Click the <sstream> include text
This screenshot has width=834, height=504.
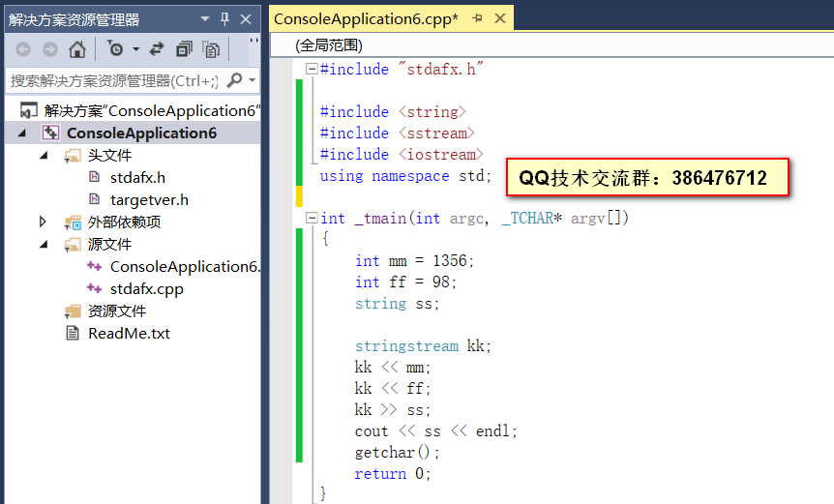436,133
